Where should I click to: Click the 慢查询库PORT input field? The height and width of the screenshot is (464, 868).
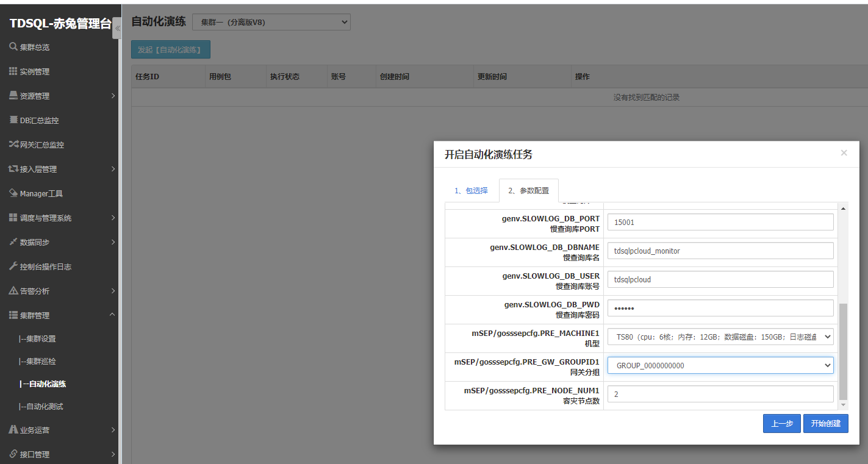(720, 222)
